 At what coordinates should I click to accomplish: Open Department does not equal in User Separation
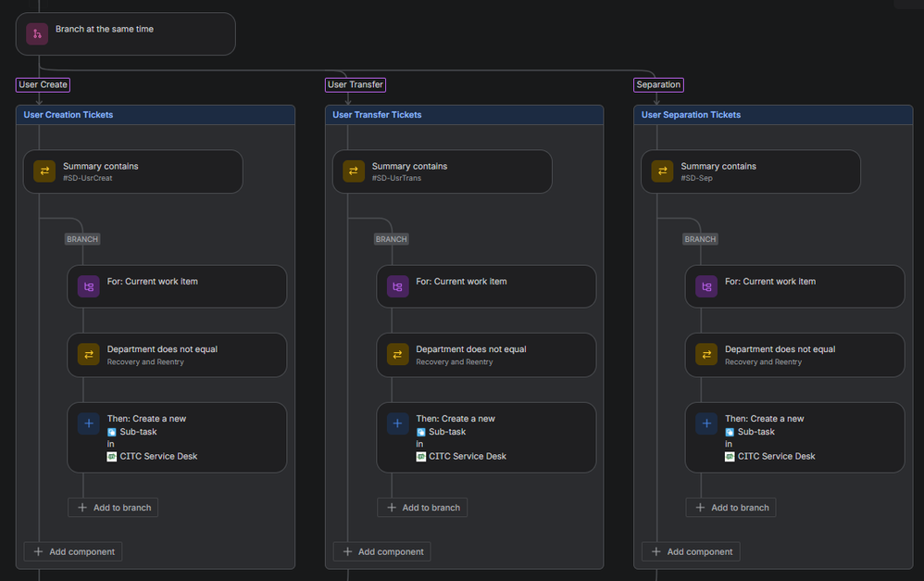click(795, 355)
